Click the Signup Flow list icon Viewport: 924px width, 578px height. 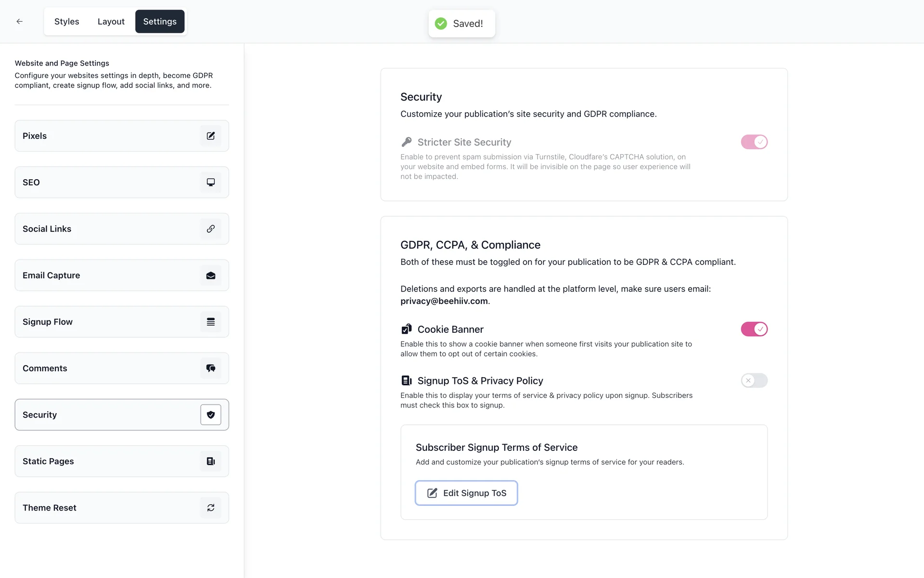[211, 322]
